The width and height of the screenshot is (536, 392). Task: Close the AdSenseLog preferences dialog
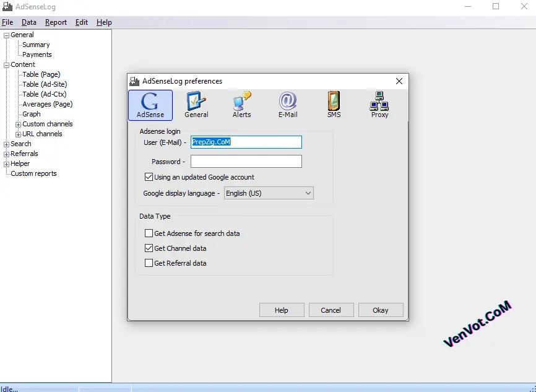(399, 81)
